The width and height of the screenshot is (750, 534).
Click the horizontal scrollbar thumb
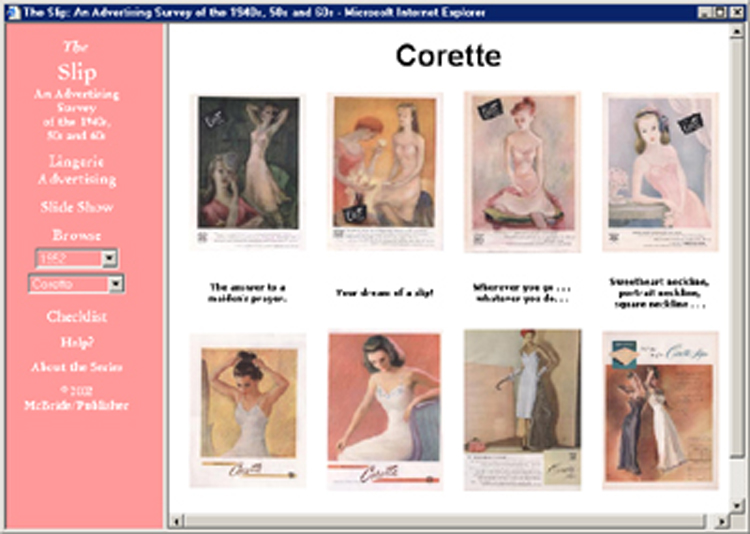444,521
